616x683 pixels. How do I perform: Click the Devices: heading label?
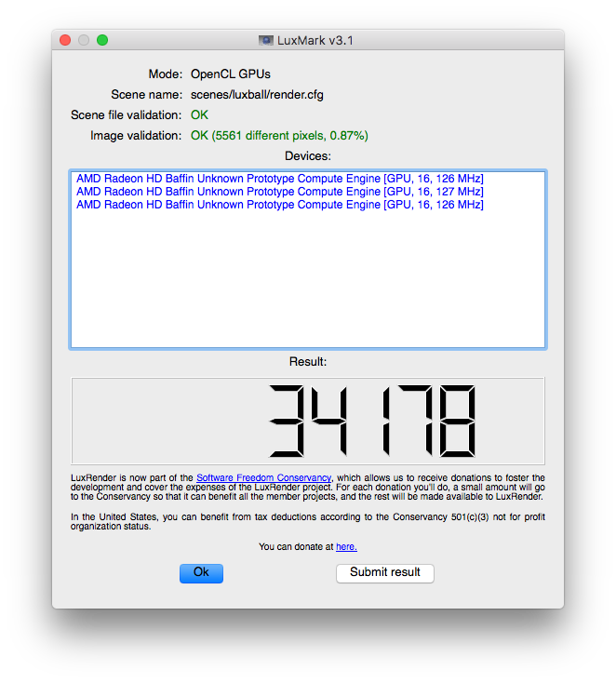[308, 156]
